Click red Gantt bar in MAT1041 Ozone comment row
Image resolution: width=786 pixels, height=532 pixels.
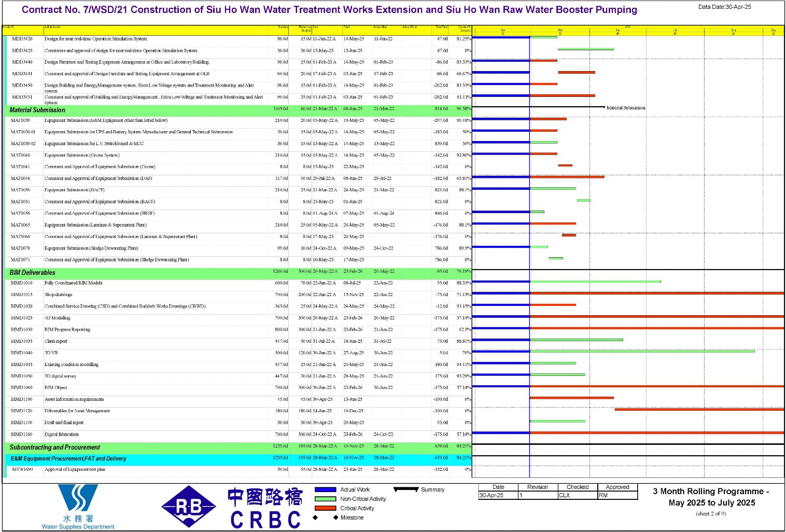click(565, 165)
